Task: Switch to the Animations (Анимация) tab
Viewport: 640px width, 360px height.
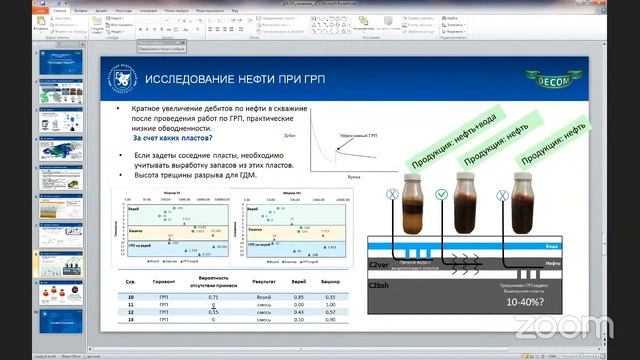Action: pos(148,11)
